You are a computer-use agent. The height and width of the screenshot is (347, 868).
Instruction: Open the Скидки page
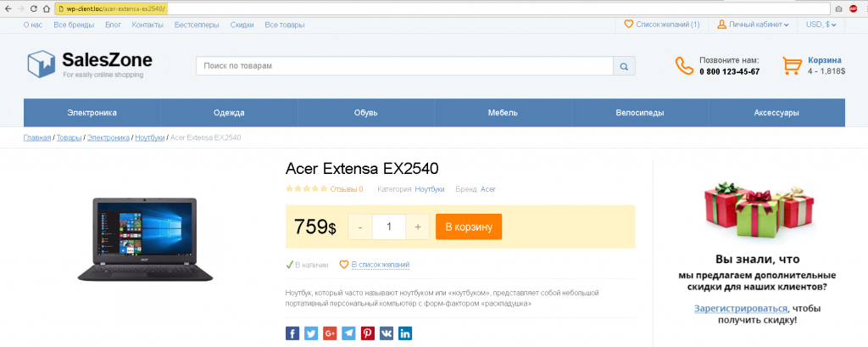coord(242,25)
